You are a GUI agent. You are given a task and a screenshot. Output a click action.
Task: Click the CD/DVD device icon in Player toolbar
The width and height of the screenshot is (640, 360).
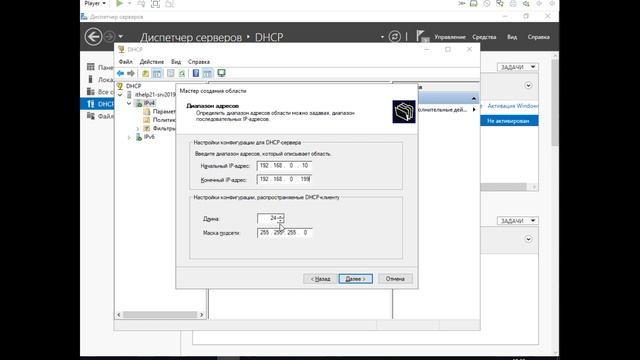coord(487,3)
